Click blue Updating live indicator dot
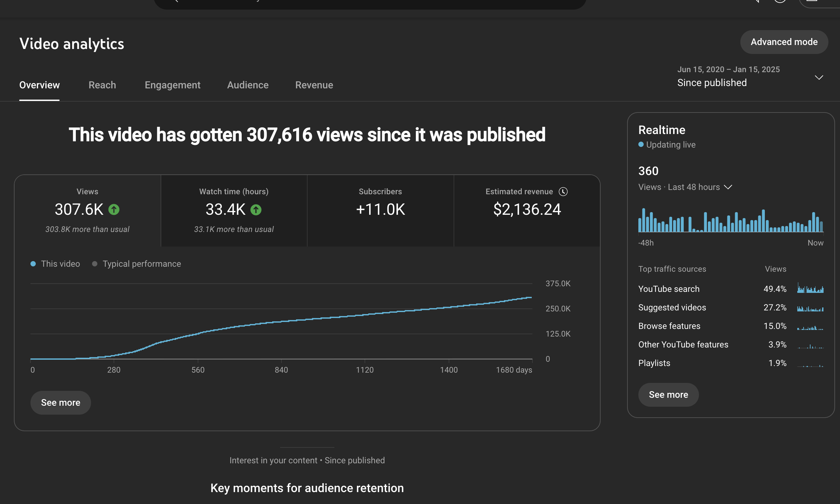The width and height of the screenshot is (840, 504). point(641,144)
